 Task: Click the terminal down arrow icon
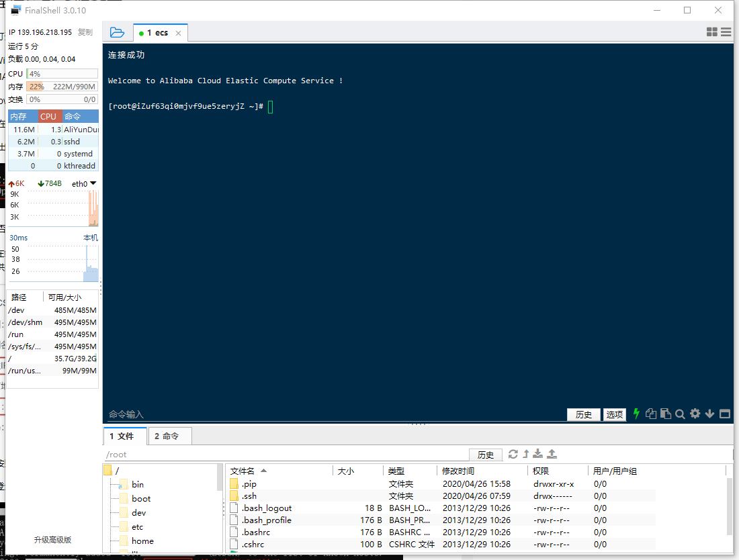coord(709,414)
